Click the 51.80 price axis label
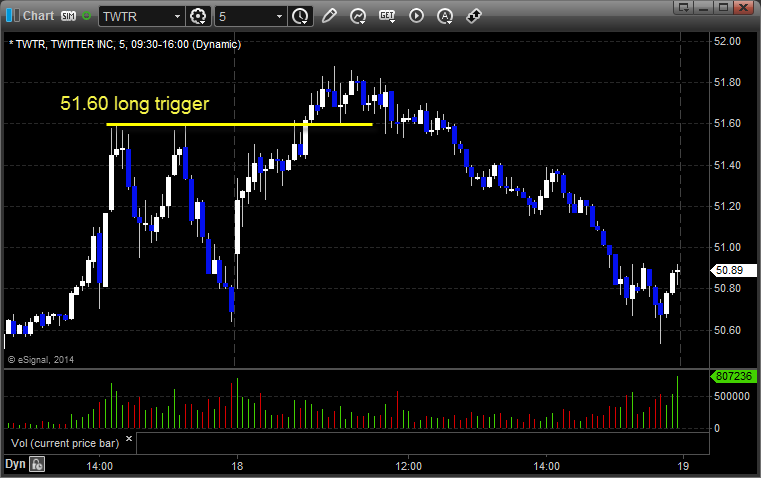The height and width of the screenshot is (478, 761). [728, 82]
